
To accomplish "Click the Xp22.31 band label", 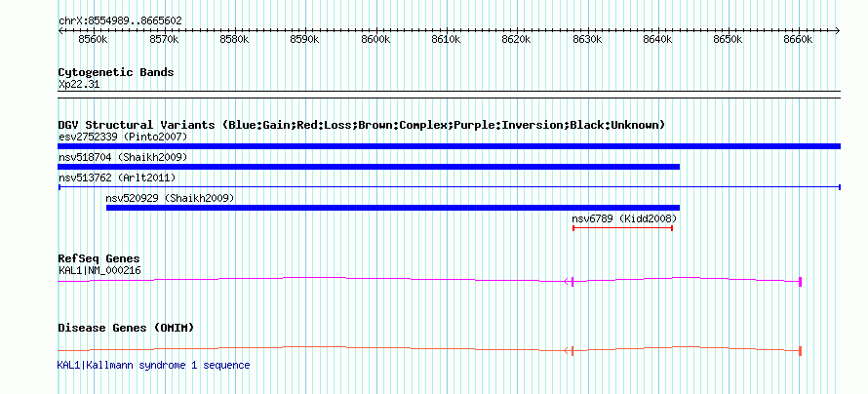I will (x=79, y=85).
